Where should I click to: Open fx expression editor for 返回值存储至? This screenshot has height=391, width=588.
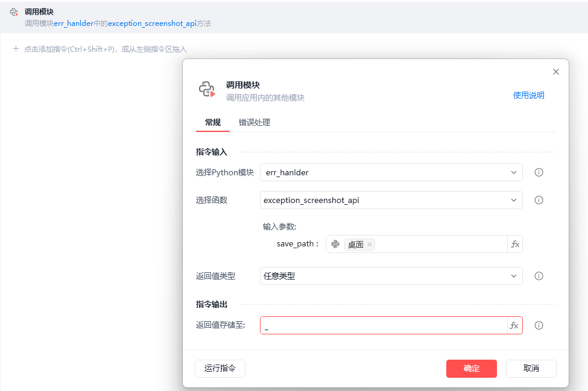[x=514, y=325]
